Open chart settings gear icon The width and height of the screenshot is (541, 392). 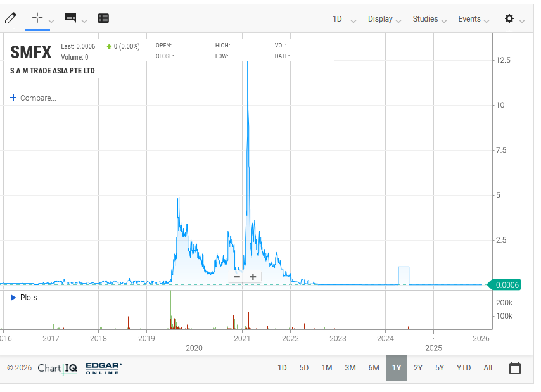pos(509,19)
